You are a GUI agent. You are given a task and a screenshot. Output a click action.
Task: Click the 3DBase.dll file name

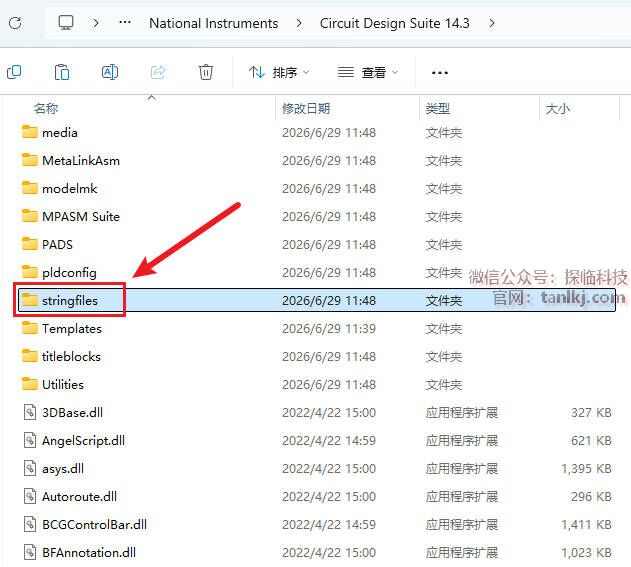[x=72, y=412]
